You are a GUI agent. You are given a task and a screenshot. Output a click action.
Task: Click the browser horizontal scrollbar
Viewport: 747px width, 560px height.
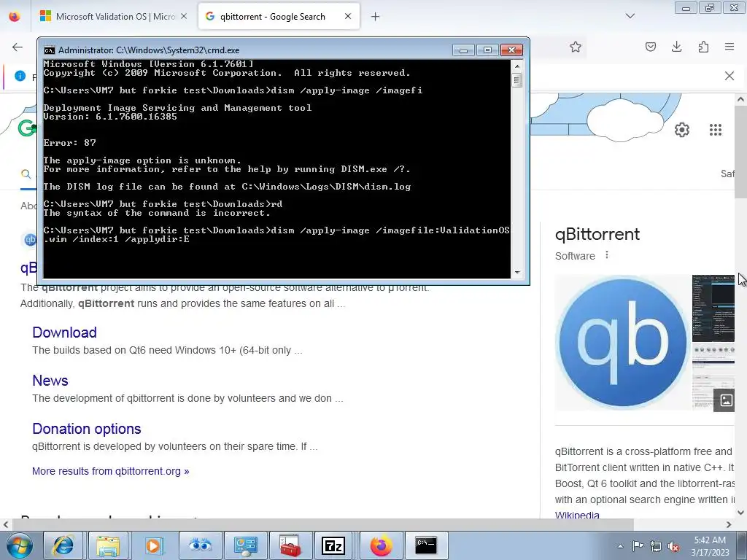click(x=323, y=524)
